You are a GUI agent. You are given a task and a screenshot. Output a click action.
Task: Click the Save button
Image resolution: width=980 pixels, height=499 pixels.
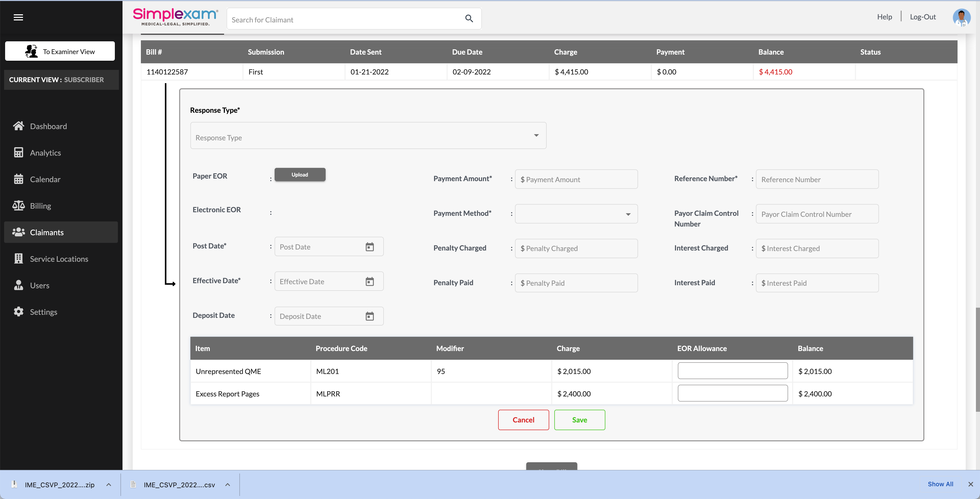coord(579,420)
